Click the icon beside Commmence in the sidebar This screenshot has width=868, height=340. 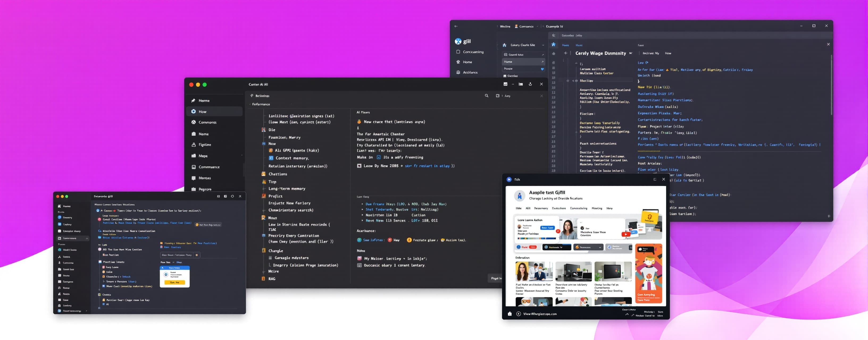click(x=193, y=167)
